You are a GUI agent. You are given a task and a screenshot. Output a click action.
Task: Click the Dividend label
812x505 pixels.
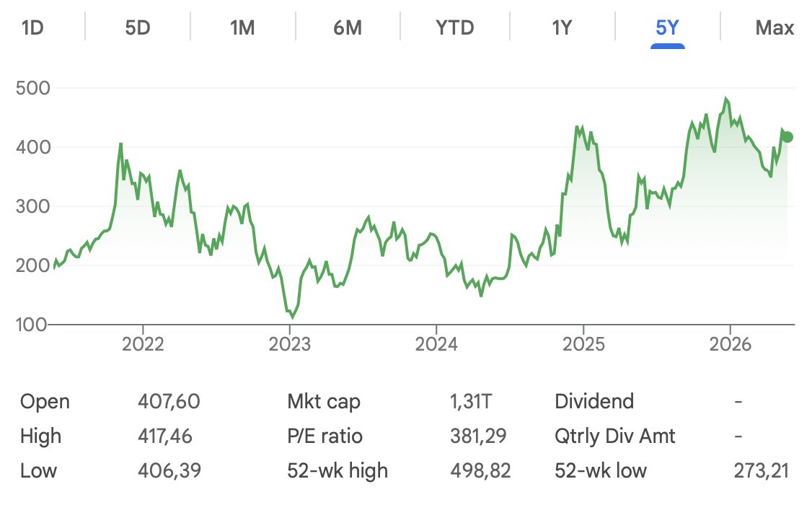(x=594, y=401)
